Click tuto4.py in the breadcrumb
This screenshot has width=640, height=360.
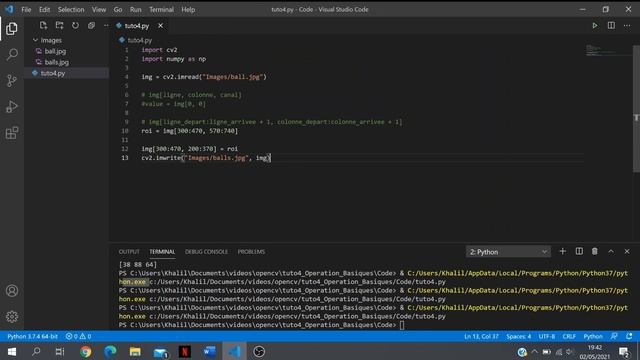[140, 40]
